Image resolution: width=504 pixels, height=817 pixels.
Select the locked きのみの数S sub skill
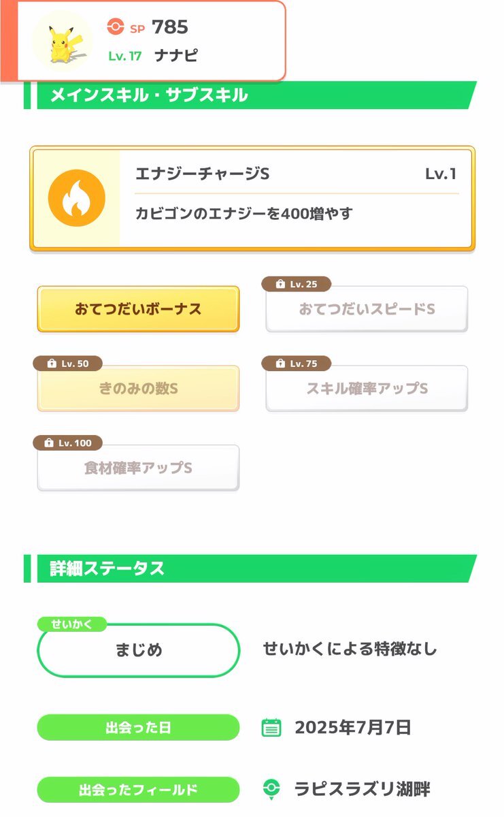[x=138, y=388]
